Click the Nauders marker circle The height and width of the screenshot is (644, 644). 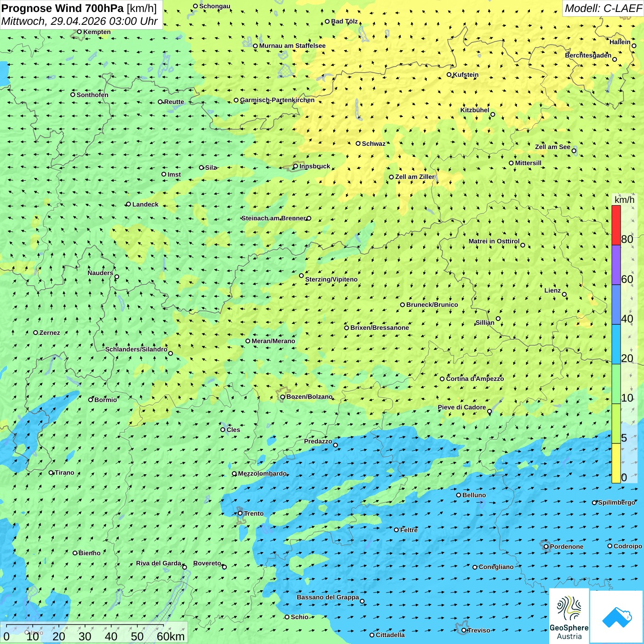click(116, 277)
